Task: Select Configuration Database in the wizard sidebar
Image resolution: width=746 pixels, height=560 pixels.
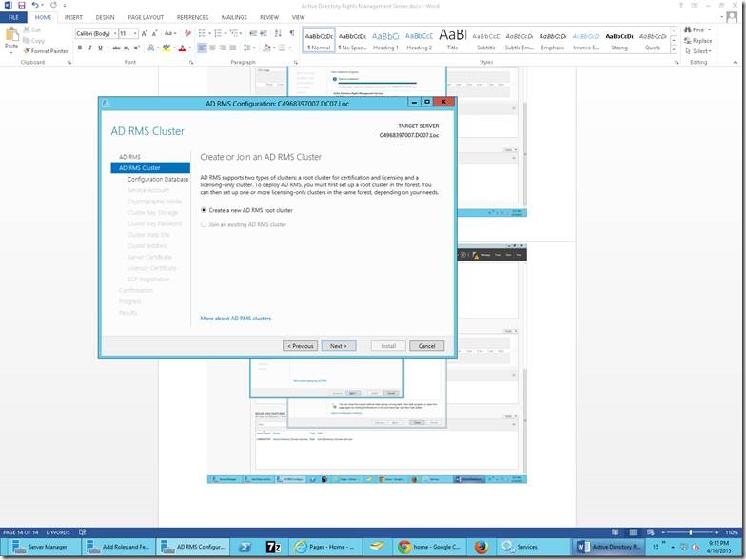Action: [x=158, y=179]
